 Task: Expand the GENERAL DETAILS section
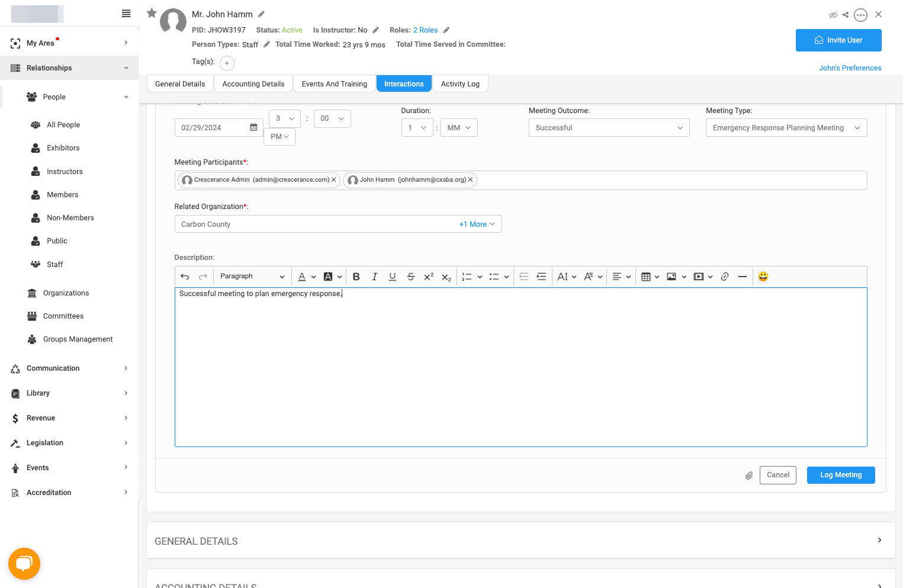tap(520, 540)
